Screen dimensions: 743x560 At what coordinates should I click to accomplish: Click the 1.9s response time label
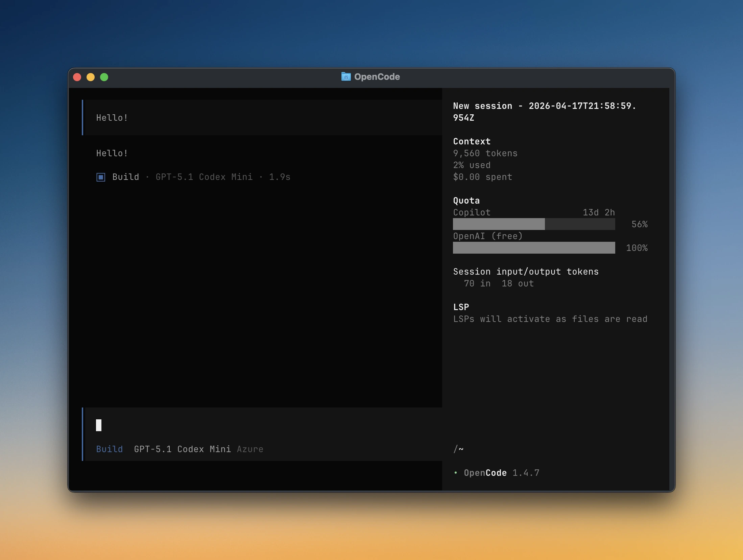(x=279, y=177)
